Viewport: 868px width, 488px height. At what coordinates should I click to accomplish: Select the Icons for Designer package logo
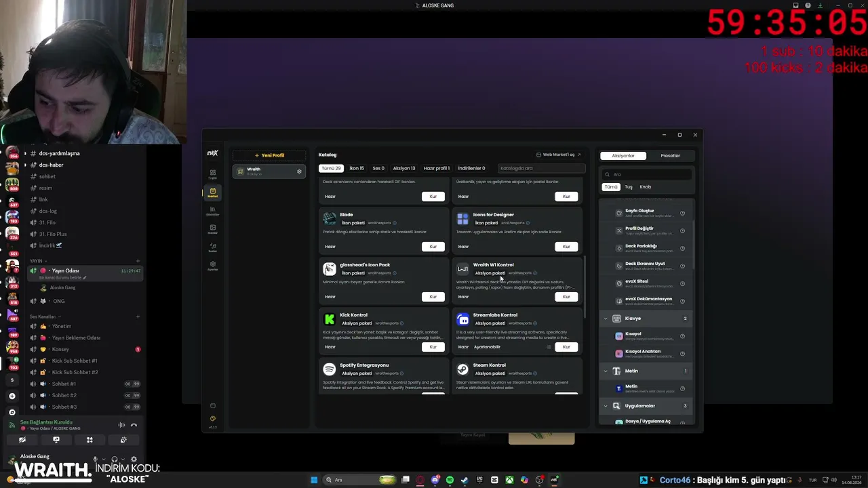click(462, 219)
